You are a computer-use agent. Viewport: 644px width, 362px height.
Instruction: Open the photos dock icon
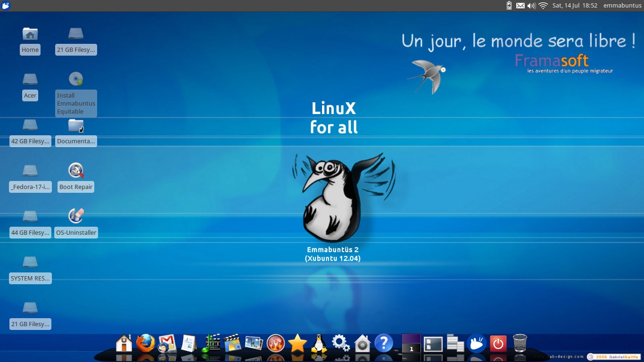[254, 343]
